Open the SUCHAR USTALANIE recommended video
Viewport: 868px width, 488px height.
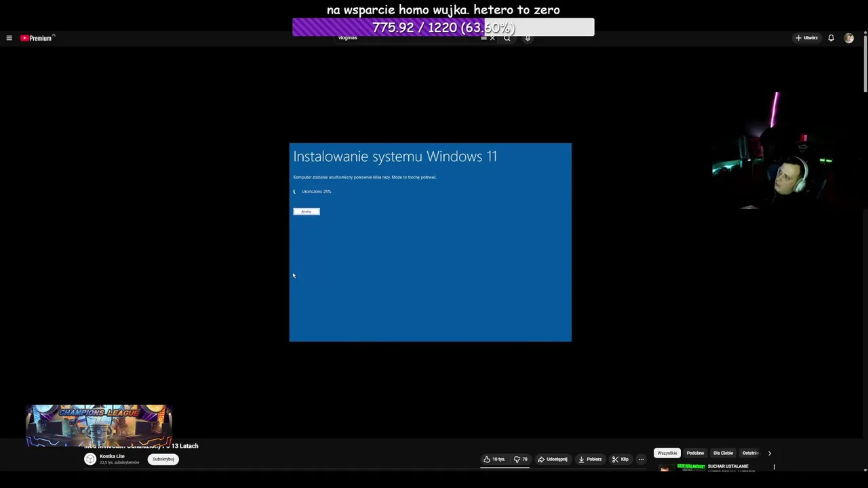[x=728, y=466]
